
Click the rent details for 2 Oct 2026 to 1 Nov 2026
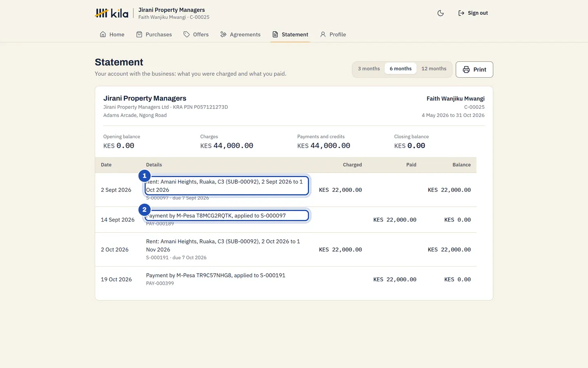223,245
